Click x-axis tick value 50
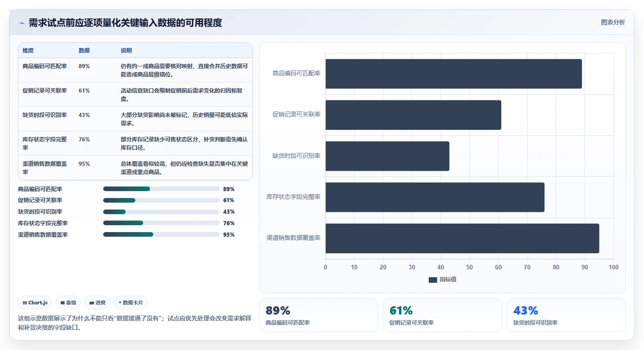Image resolution: width=644 pixels, height=350 pixels. 470,268
